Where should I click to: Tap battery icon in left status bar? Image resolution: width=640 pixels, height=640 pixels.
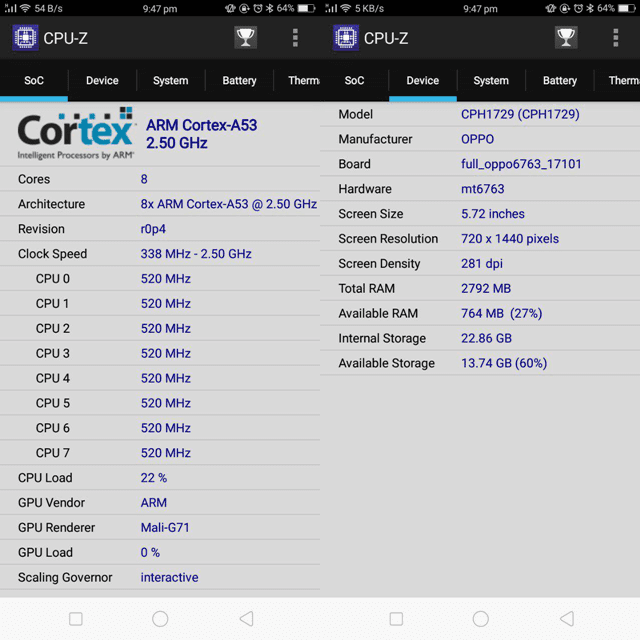coord(306,8)
